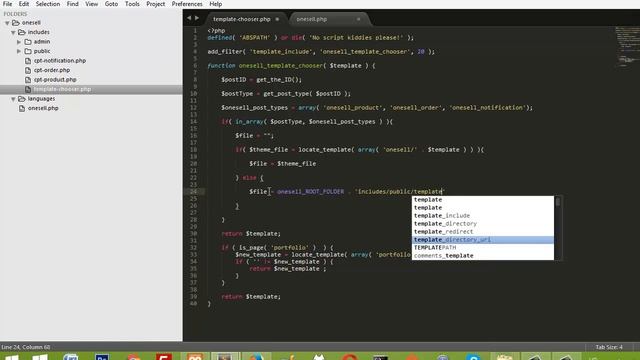Click the autocomplete popup scrollbar thumb
640x360 pixels.
tap(558, 202)
